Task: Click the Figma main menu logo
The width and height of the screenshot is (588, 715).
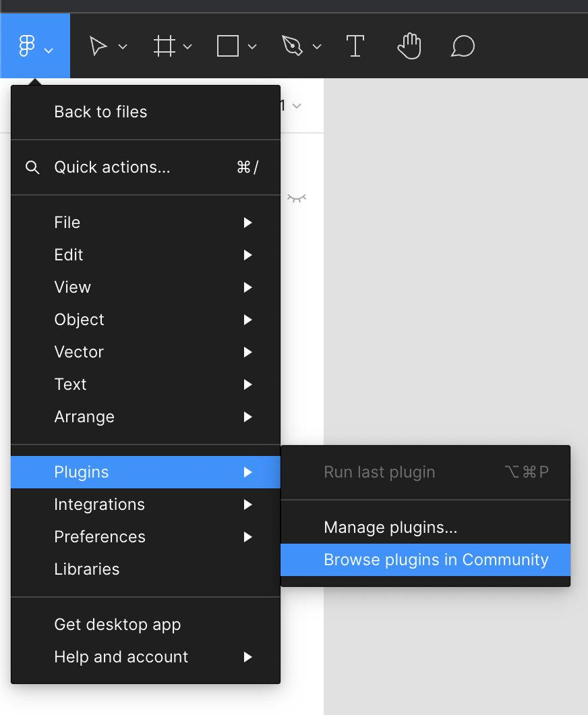Action: pyautogui.click(x=27, y=47)
